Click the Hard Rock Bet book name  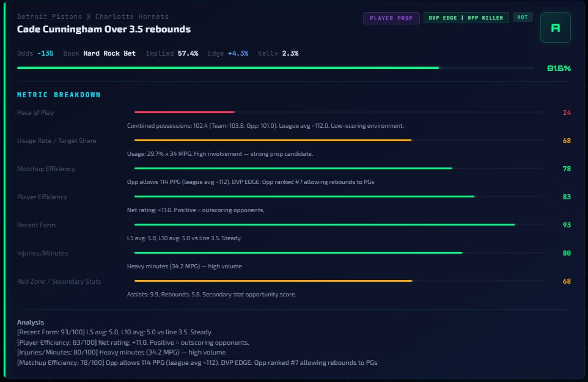[x=109, y=53]
